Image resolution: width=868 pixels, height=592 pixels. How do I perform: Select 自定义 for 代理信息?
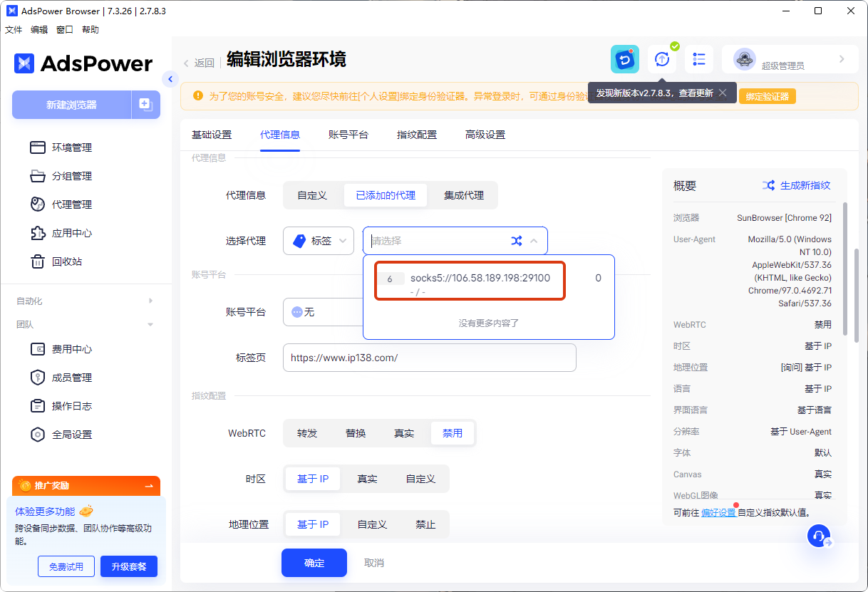312,195
